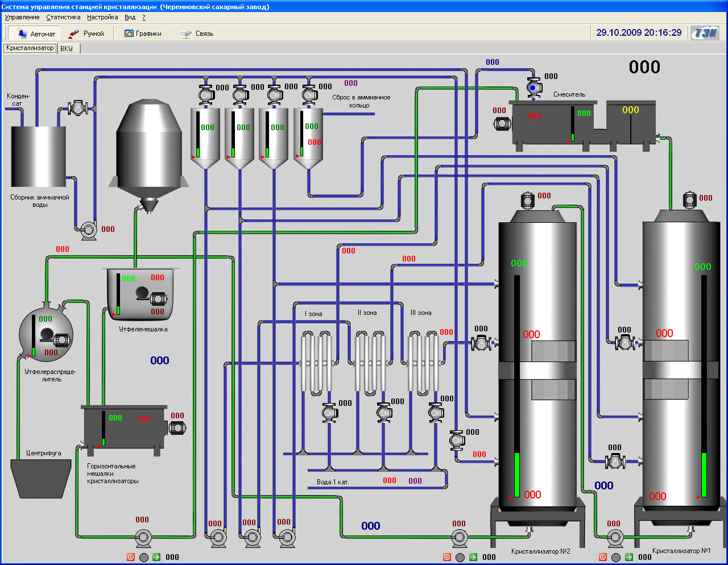Select the pump below Сборник аммиачной воды

click(88, 230)
